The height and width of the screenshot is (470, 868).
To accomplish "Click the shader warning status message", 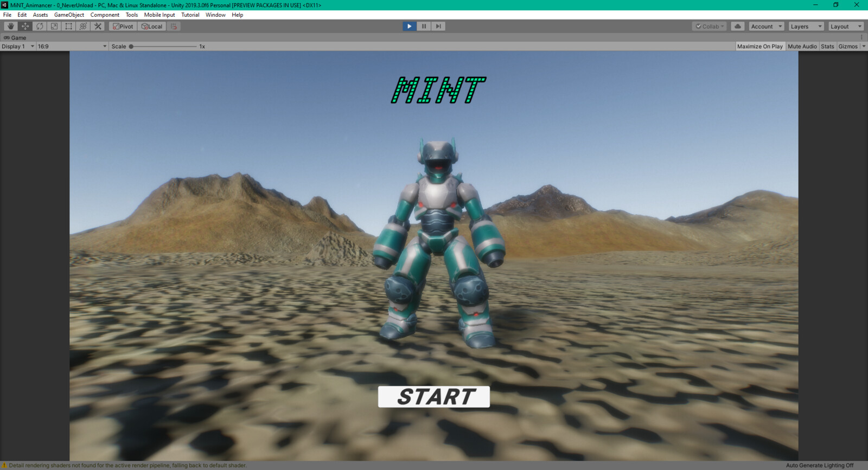I will click(127, 465).
